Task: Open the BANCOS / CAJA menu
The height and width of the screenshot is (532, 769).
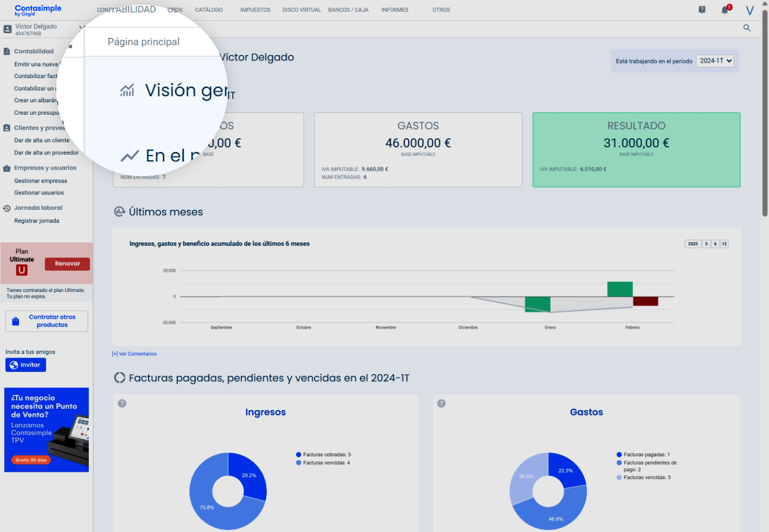Action: (x=348, y=10)
